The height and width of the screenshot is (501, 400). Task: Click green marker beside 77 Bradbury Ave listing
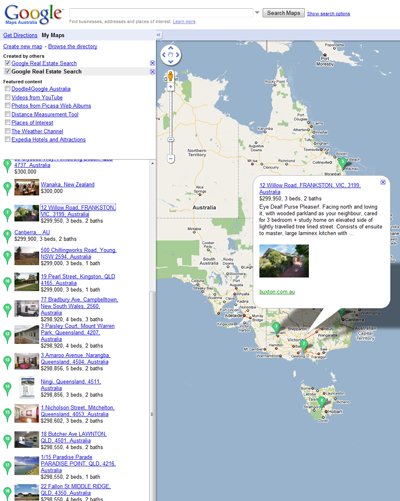[7, 310]
